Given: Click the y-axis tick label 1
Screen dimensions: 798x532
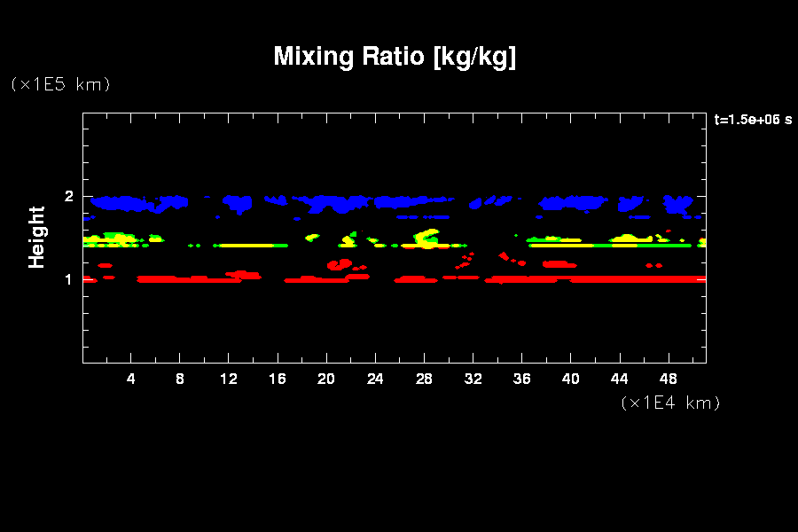Looking at the screenshot, I should point(69,279).
